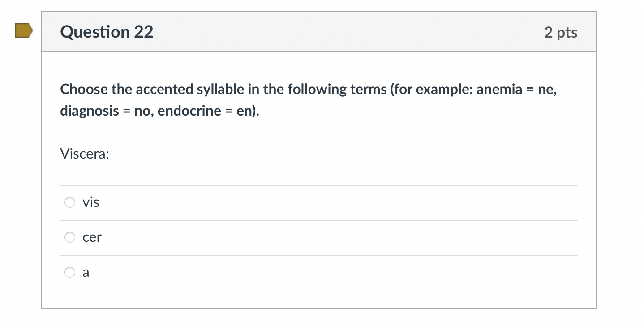Click the '2 pts' points label
This screenshot has height=326, width=644.
tap(561, 32)
